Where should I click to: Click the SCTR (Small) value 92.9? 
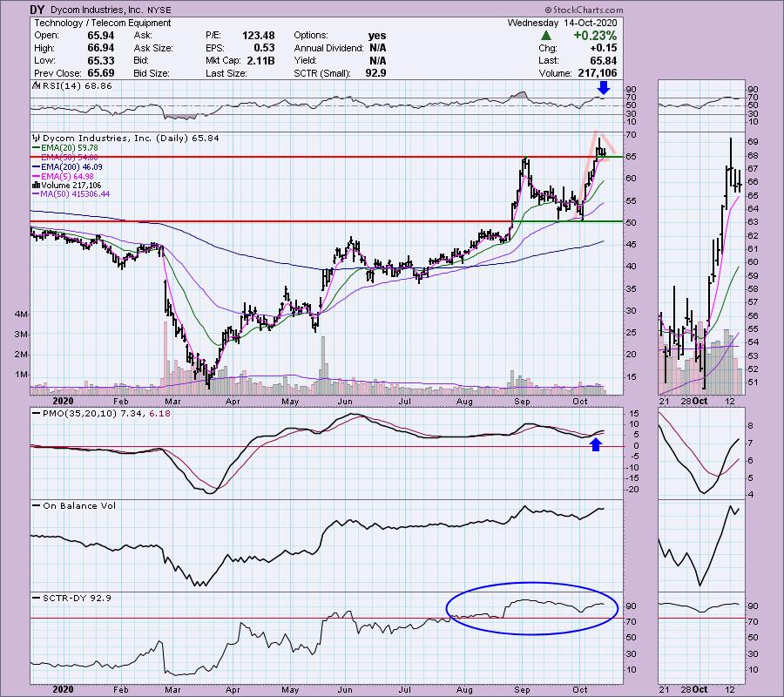376,73
